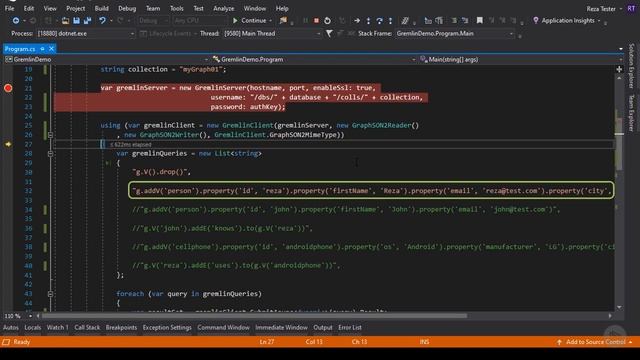Open the Error List tab
Screen dimensions: 640x360
[x=350, y=327]
